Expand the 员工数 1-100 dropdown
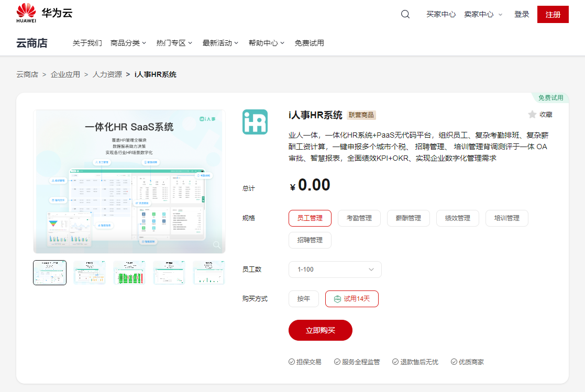This screenshot has width=585, height=392. (335, 270)
